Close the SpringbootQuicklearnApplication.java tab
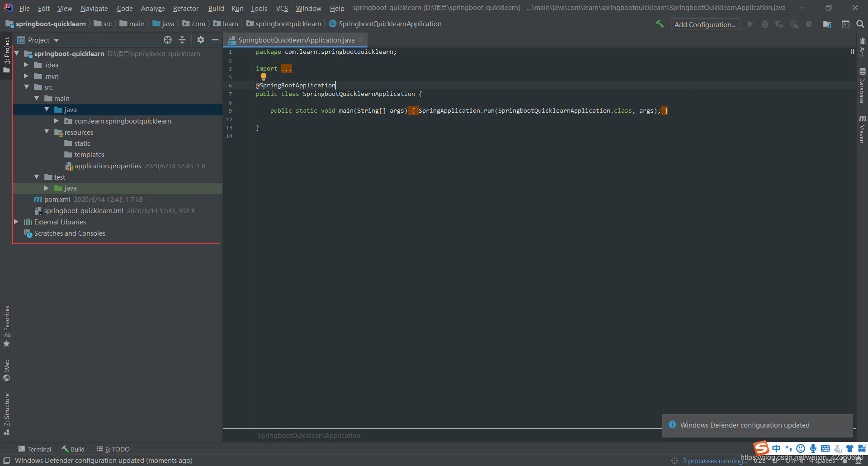Image resolution: width=868 pixels, height=466 pixels. (361, 40)
